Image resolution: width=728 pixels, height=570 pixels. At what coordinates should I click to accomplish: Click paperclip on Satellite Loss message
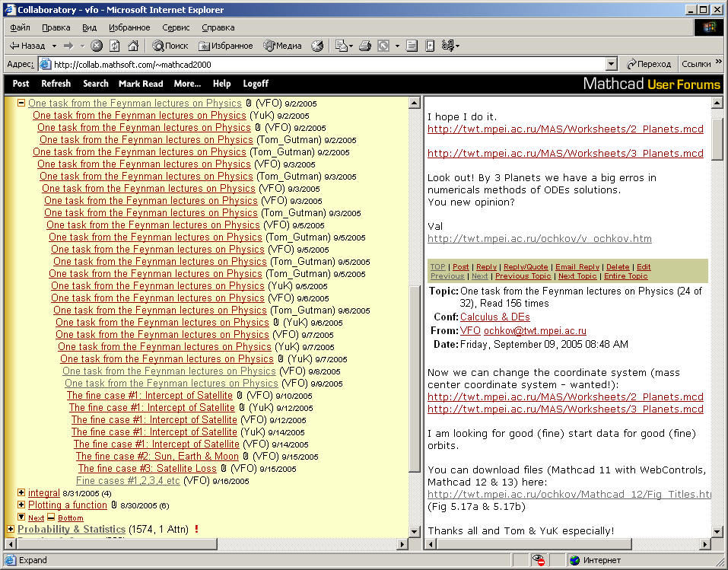tap(224, 468)
